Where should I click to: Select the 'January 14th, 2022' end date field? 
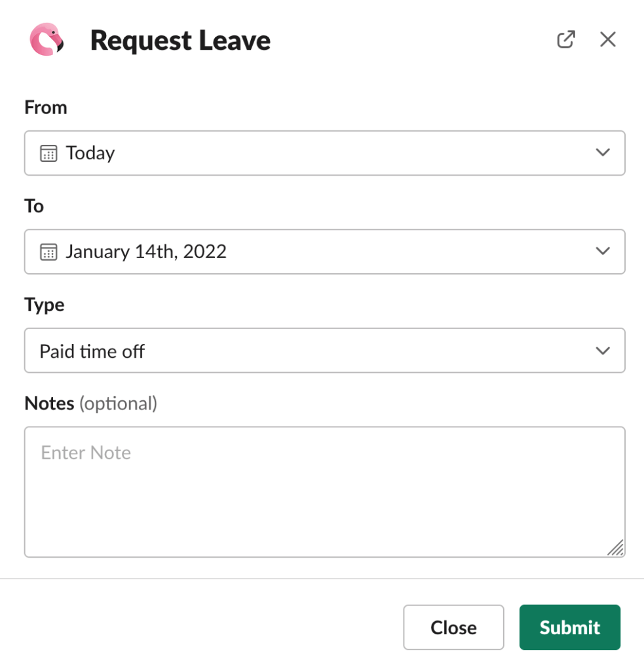[x=262, y=252]
